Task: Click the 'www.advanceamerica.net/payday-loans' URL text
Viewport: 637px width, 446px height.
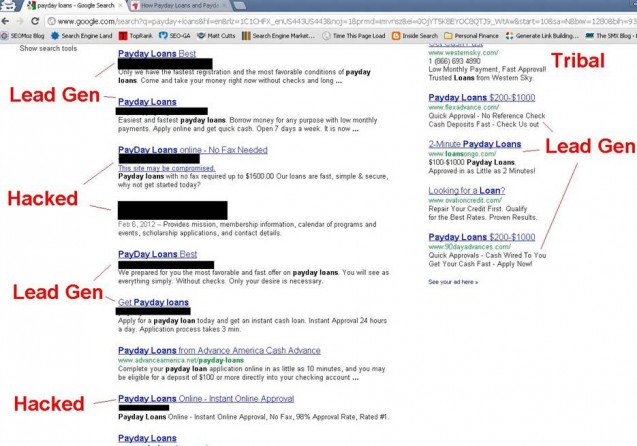Action: (181, 360)
